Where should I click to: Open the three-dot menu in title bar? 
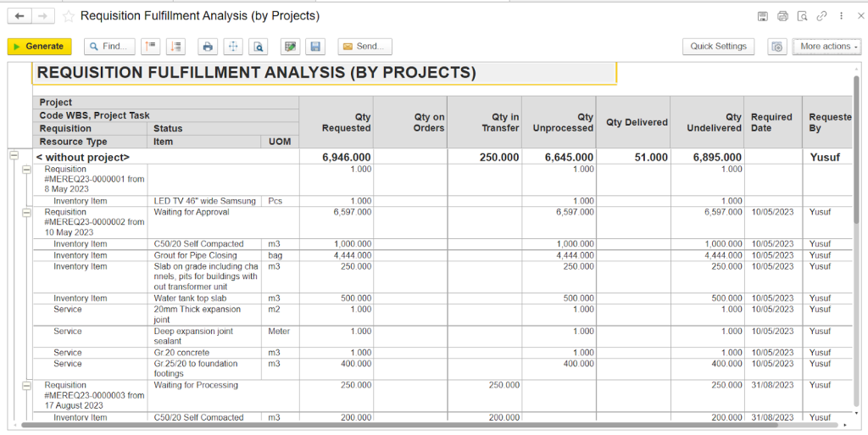point(842,16)
